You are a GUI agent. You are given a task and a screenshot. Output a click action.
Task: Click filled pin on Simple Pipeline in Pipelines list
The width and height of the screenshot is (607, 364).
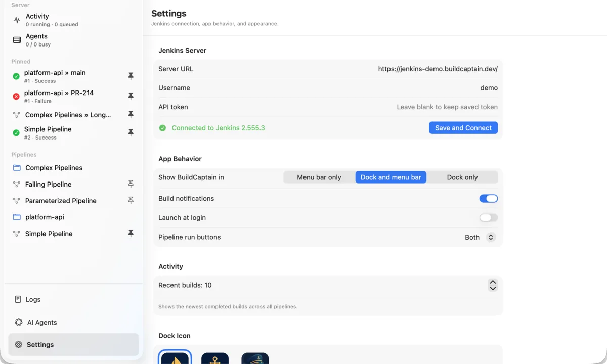pyautogui.click(x=131, y=234)
